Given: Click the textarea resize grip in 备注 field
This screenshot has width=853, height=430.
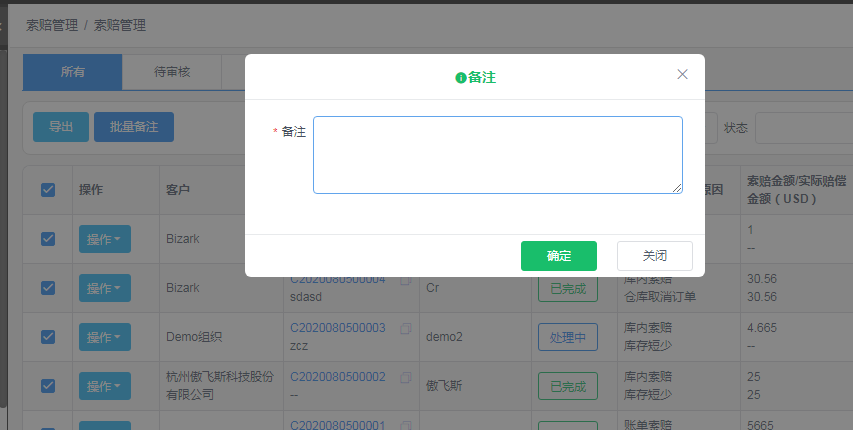Looking at the screenshot, I should pyautogui.click(x=676, y=188).
